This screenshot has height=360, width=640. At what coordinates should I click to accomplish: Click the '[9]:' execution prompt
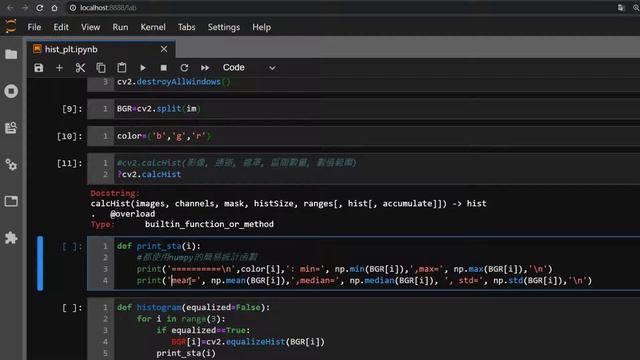[72, 109]
